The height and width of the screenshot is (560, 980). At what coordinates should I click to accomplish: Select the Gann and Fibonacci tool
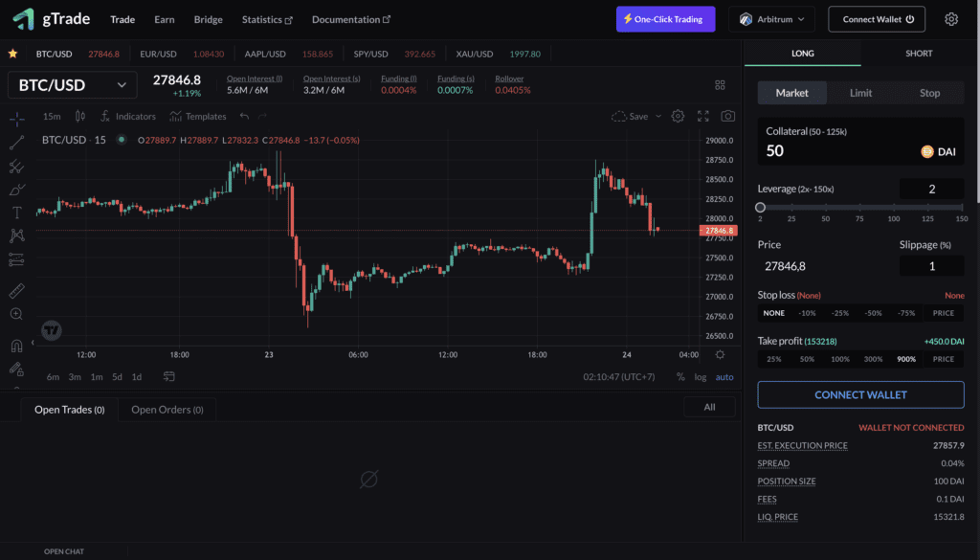[17, 166]
